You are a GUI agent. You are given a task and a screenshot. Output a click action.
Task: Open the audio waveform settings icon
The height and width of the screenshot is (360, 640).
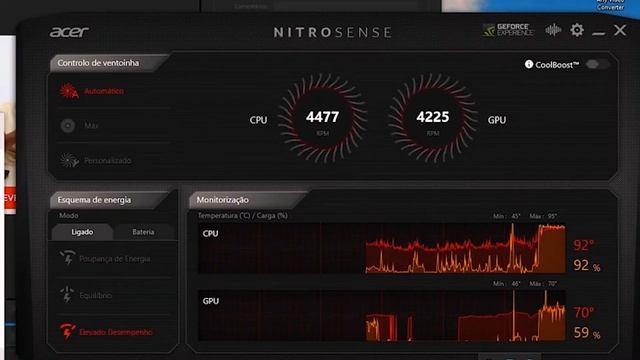pos(553,30)
